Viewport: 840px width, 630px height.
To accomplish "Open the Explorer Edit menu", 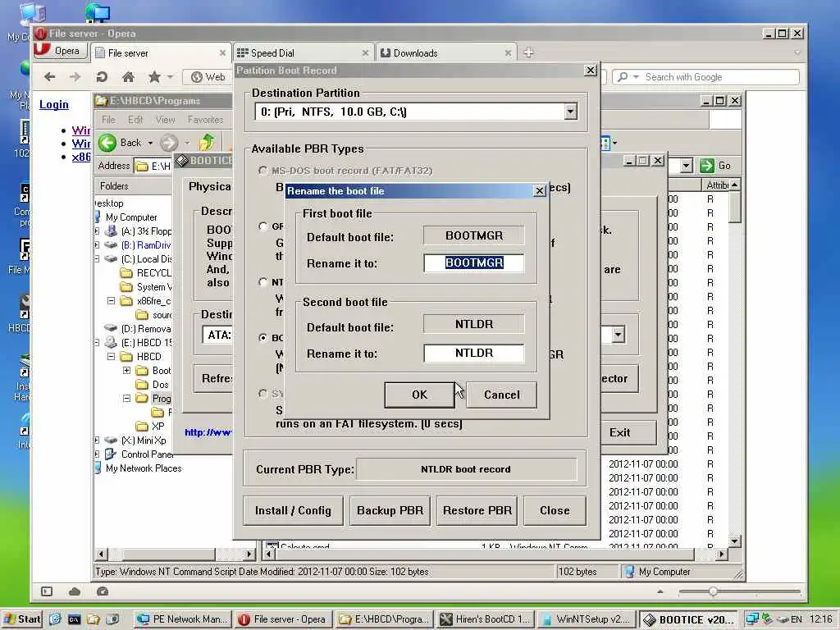I will (x=135, y=120).
